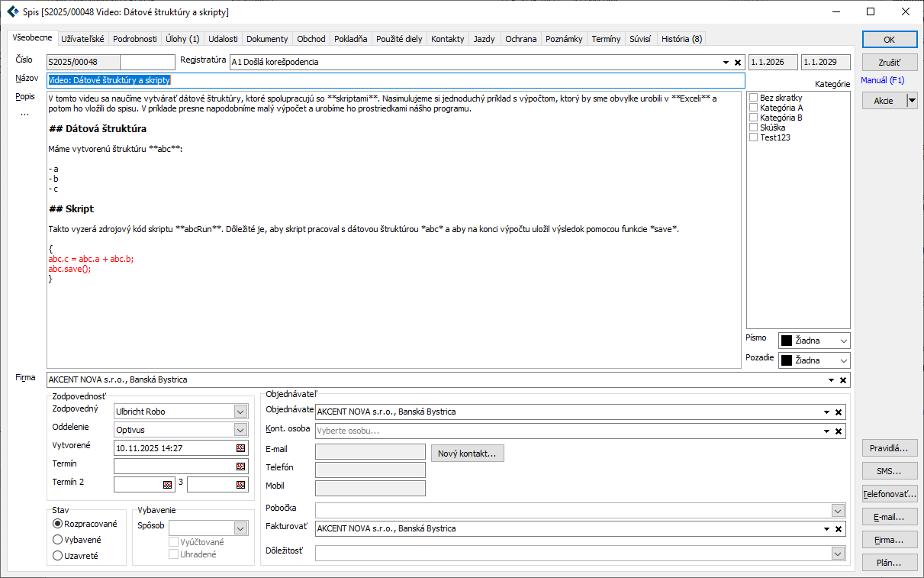This screenshot has width=924, height=578.
Task: Open the calendar icon in the Termín field
Action: tap(241, 466)
